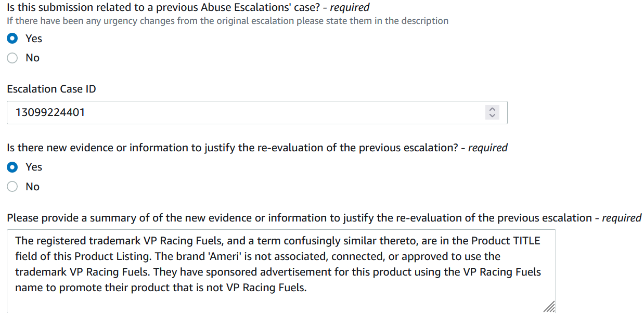Screen dimensions: 644x313
Task: Place cursor at 'The registered trademark' text start
Action: (16, 241)
